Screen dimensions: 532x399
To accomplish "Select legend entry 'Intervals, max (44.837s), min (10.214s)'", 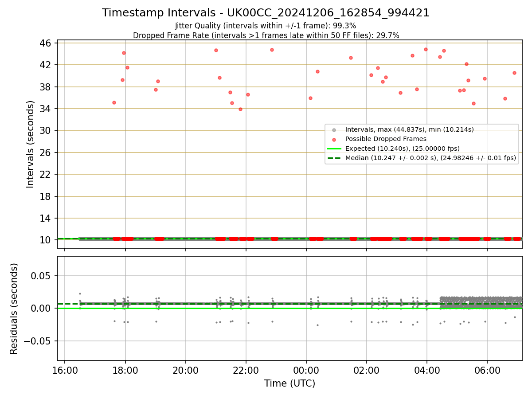I will click(410, 130).
